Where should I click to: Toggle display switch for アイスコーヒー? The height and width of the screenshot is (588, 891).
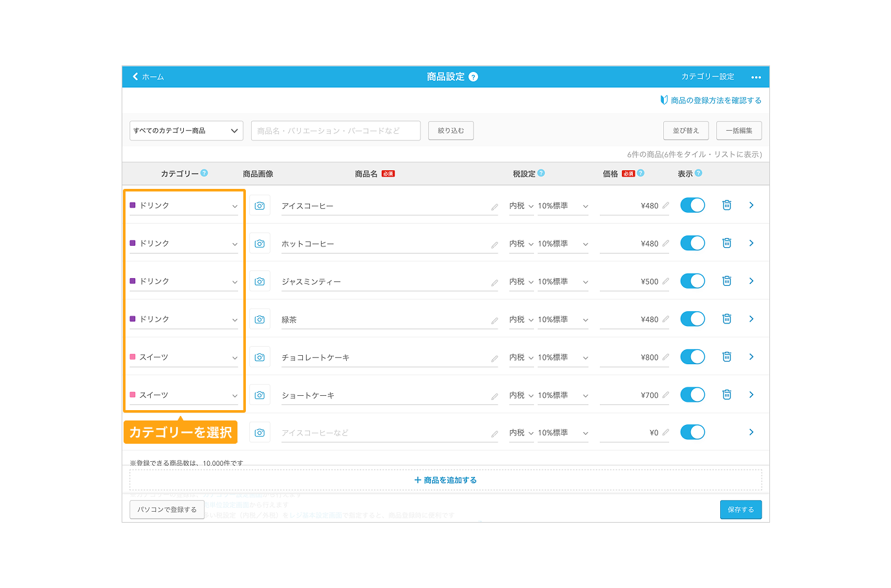pos(692,205)
